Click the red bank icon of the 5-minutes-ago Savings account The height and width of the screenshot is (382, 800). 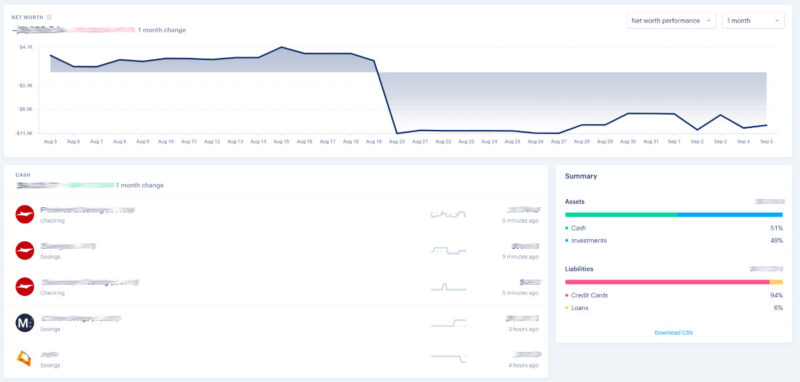click(x=24, y=250)
